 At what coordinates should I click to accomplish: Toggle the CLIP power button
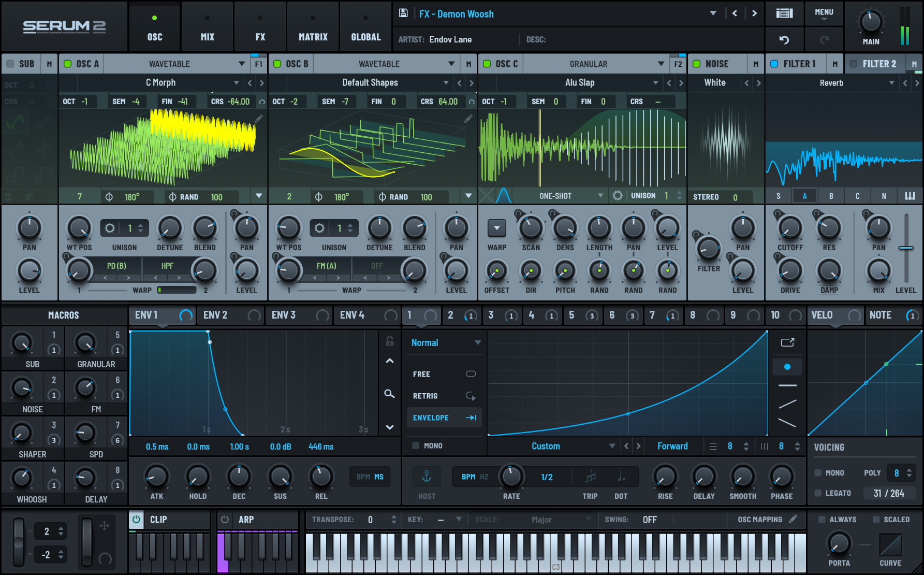(x=136, y=519)
